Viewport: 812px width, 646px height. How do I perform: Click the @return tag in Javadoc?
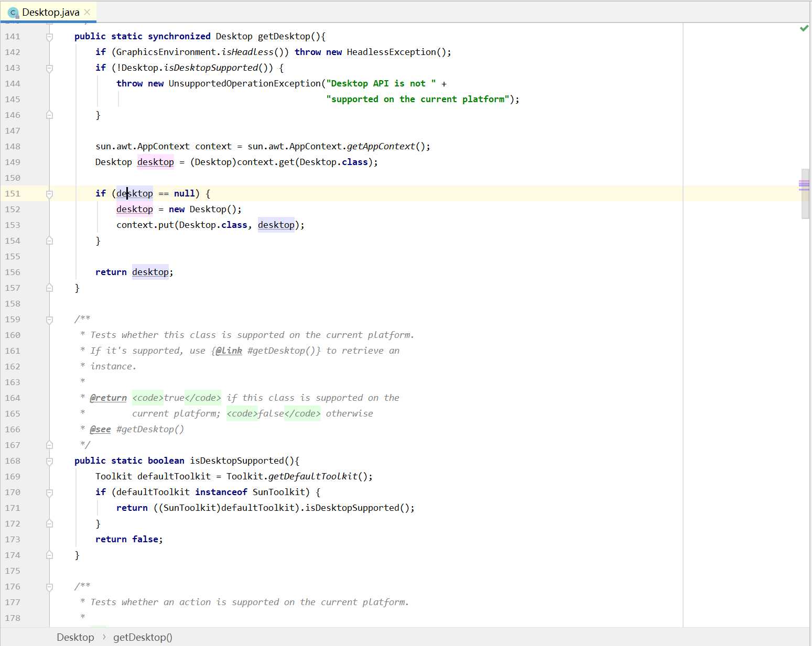[109, 398]
